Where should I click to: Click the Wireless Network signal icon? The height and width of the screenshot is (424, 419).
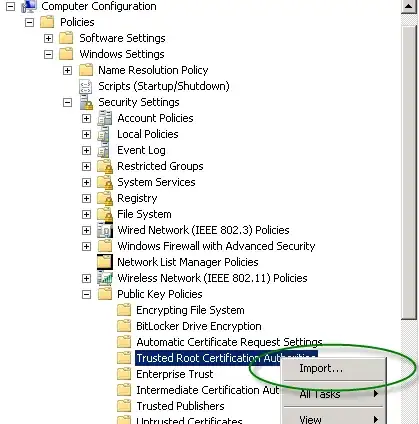(x=105, y=278)
